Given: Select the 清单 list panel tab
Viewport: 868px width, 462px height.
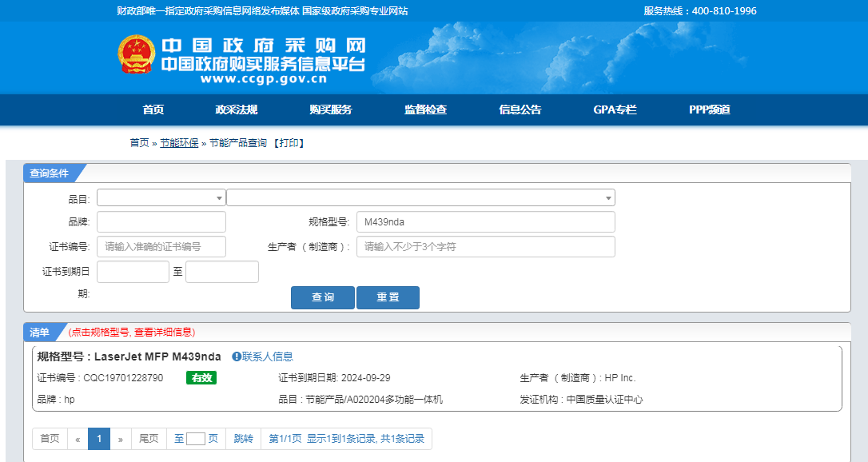Looking at the screenshot, I should point(40,332).
